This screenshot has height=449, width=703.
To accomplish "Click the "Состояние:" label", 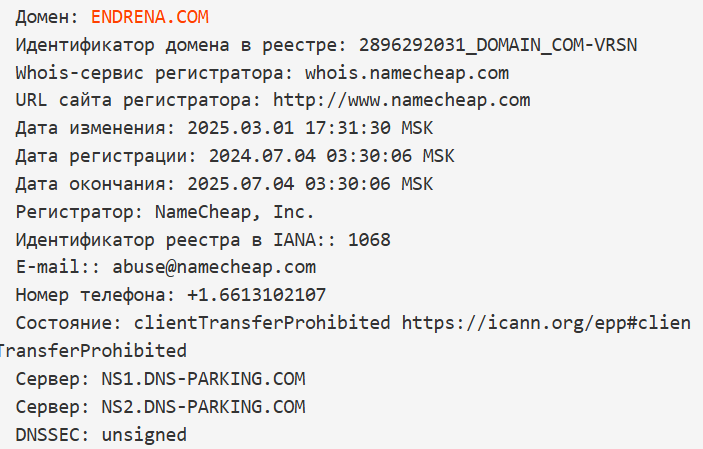I will coord(69,323).
